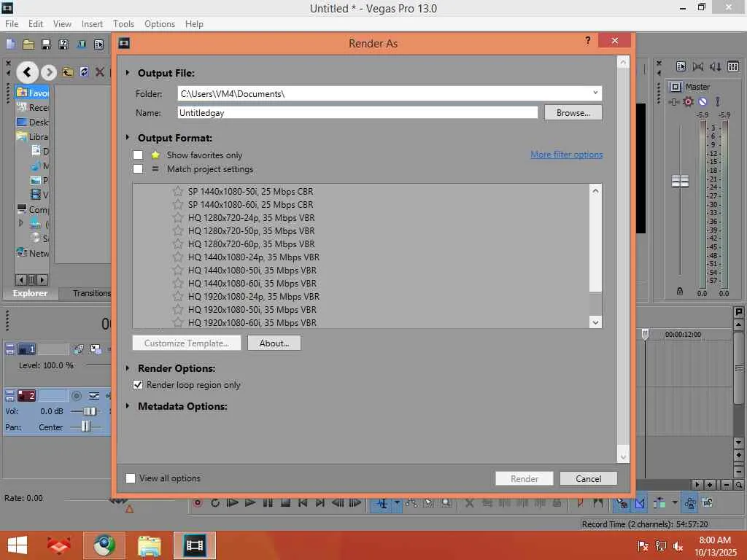Screen dimensions: 747x560
Task: Click Customize Template... button
Action: [186, 343]
